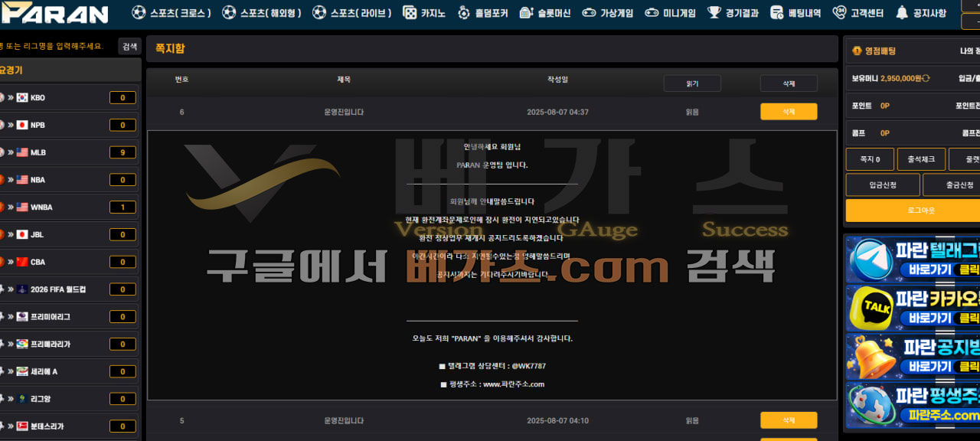Open 미니게임 mini games menu
This screenshot has height=441, width=980.
click(670, 13)
